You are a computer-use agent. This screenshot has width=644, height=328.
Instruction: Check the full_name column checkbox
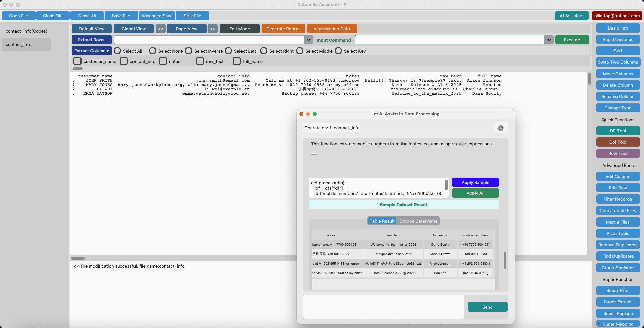click(x=236, y=61)
